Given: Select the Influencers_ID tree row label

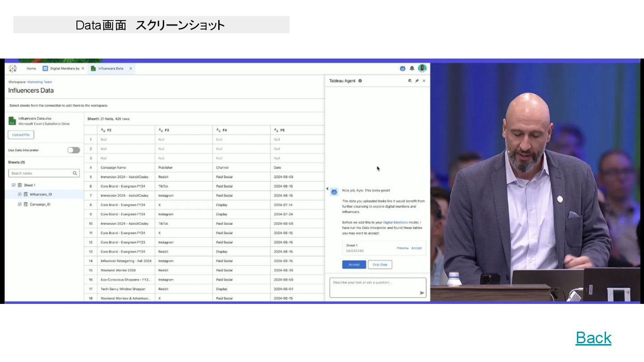Looking at the screenshot, I should click(41, 194).
